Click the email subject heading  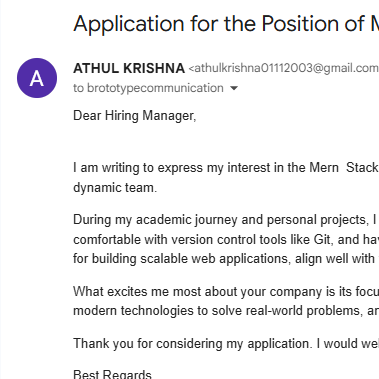pos(226,24)
